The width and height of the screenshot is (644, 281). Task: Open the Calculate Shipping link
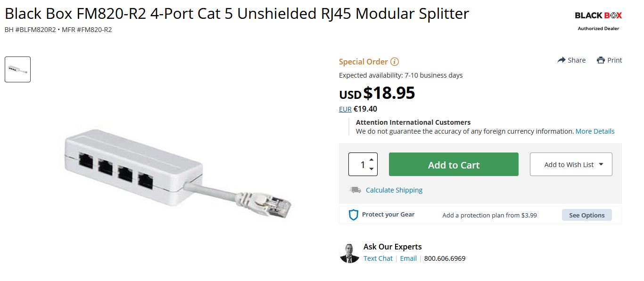[394, 190]
